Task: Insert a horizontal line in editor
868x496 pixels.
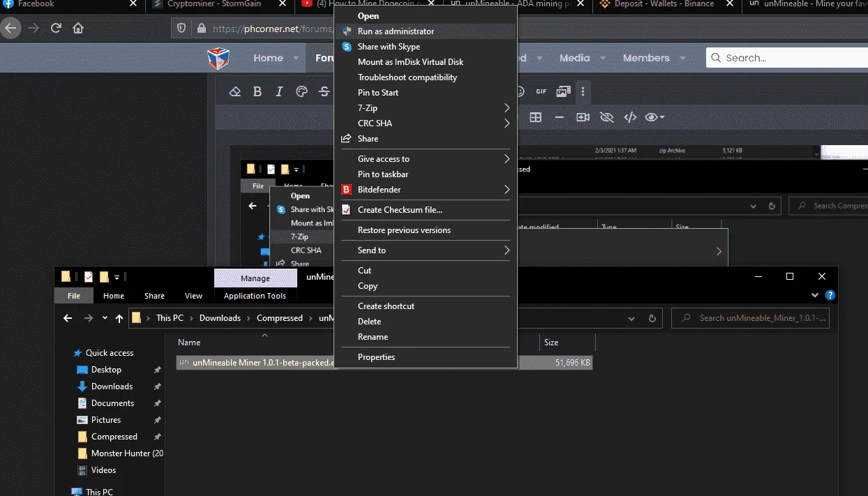Action: coord(559,117)
